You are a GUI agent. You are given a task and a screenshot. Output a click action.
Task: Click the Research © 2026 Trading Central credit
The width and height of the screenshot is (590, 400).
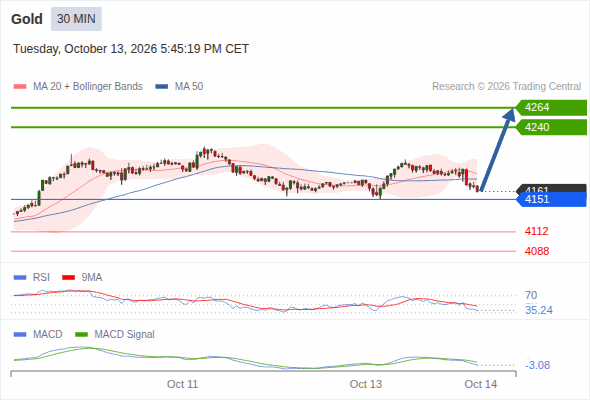[x=506, y=87]
